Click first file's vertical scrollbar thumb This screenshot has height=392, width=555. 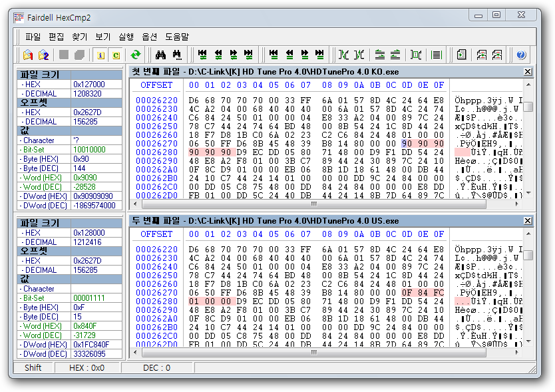click(x=528, y=106)
